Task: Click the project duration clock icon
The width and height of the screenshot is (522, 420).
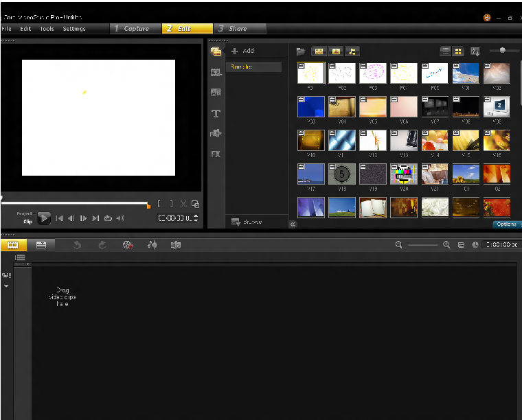Action: (475, 245)
